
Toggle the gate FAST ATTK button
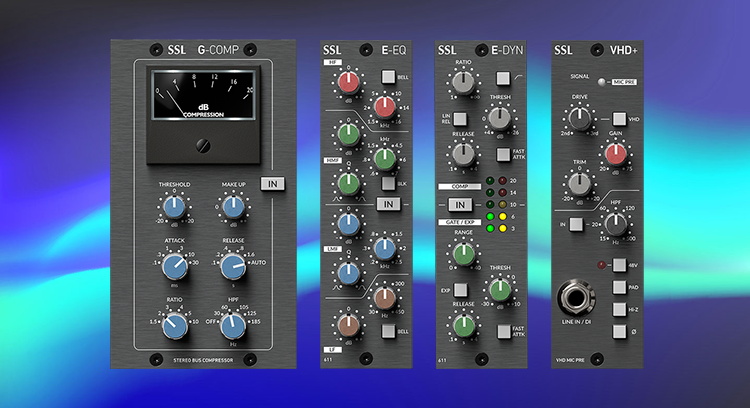503,331
